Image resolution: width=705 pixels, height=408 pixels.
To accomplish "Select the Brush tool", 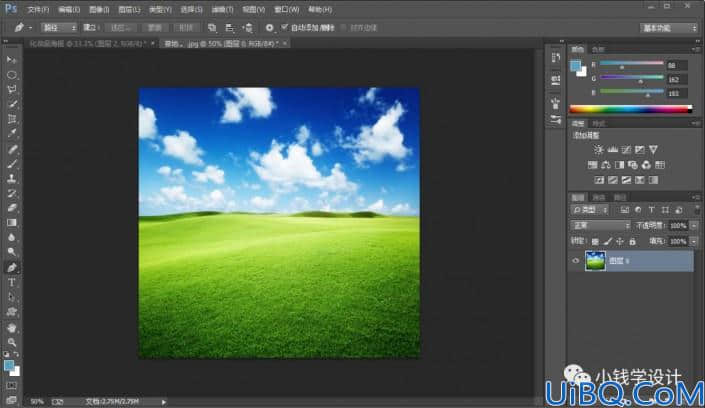I will 12,164.
